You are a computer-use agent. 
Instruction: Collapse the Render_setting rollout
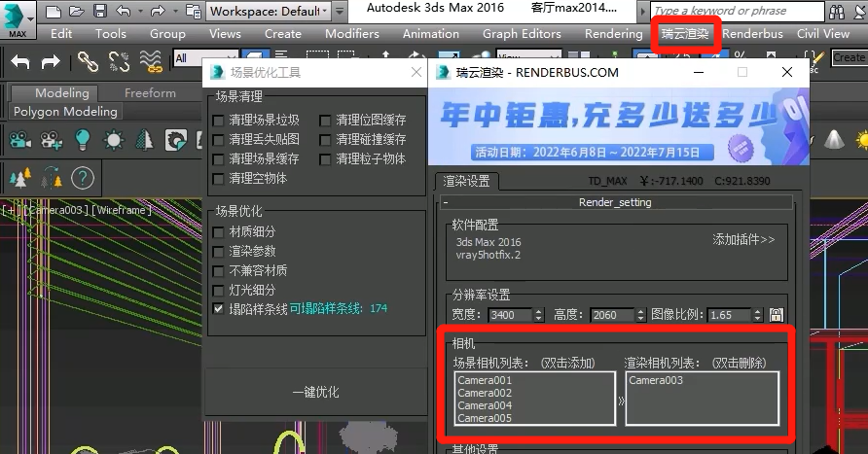[x=445, y=202]
